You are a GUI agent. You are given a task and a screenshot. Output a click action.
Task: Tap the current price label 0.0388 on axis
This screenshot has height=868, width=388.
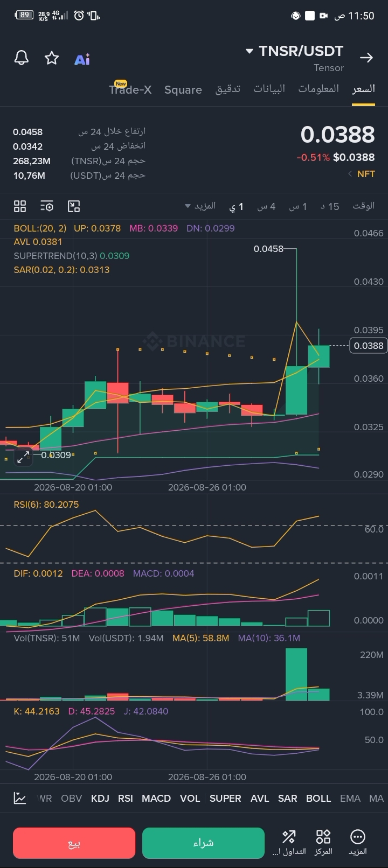369,345
